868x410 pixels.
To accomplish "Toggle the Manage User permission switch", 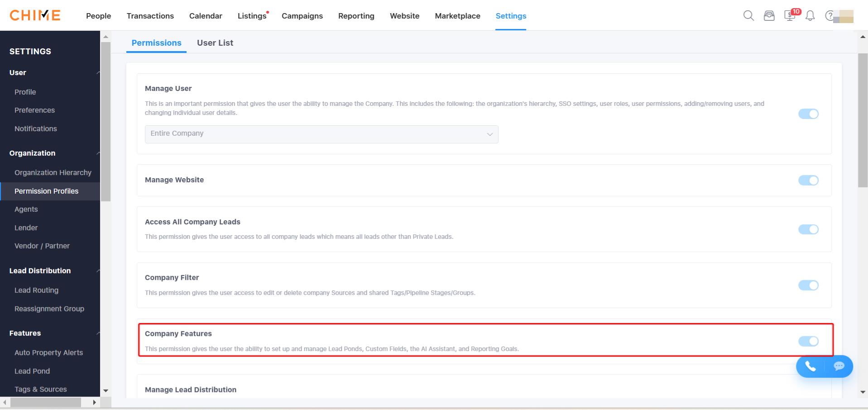I will [x=808, y=114].
